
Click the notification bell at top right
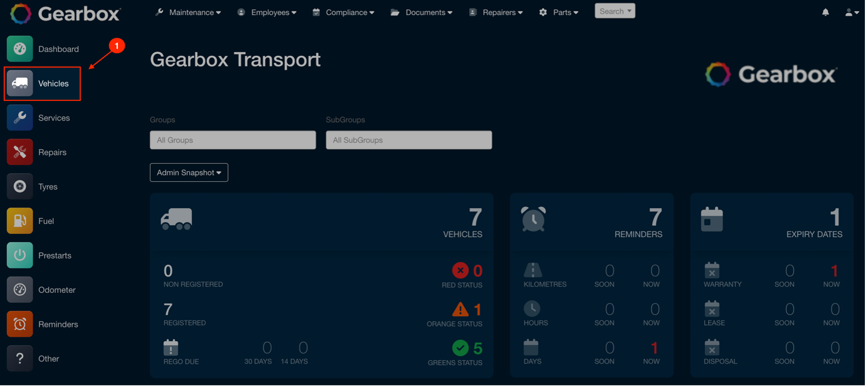point(825,12)
